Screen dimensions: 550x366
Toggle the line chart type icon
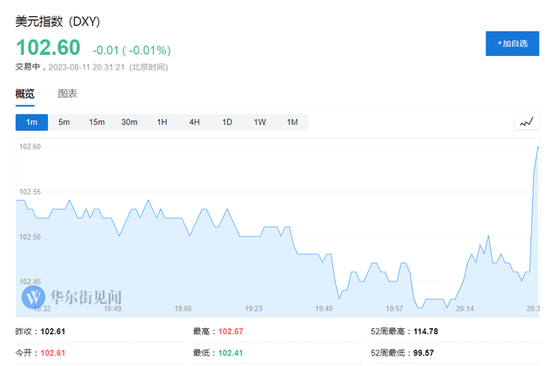pyautogui.click(x=526, y=122)
